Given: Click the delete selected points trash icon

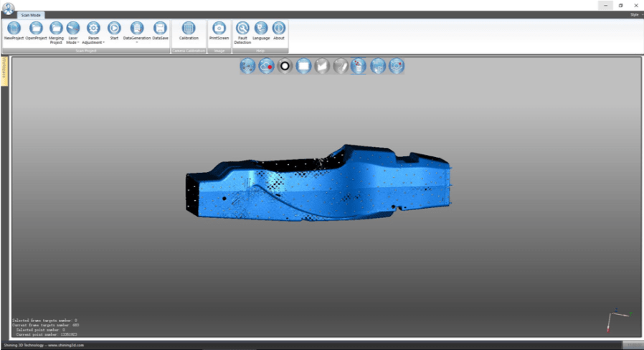Looking at the screenshot, I should (359, 66).
